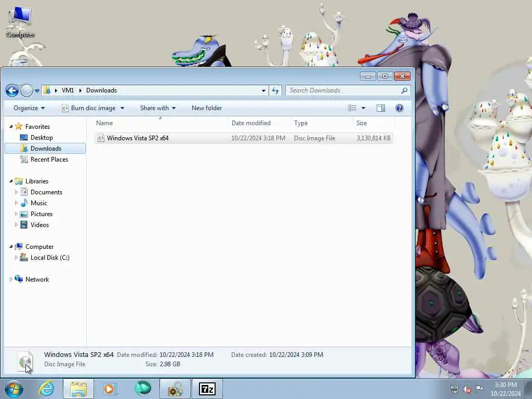Screen dimensions: 532x399
Task: Expand the Documents library
Action: 16,192
